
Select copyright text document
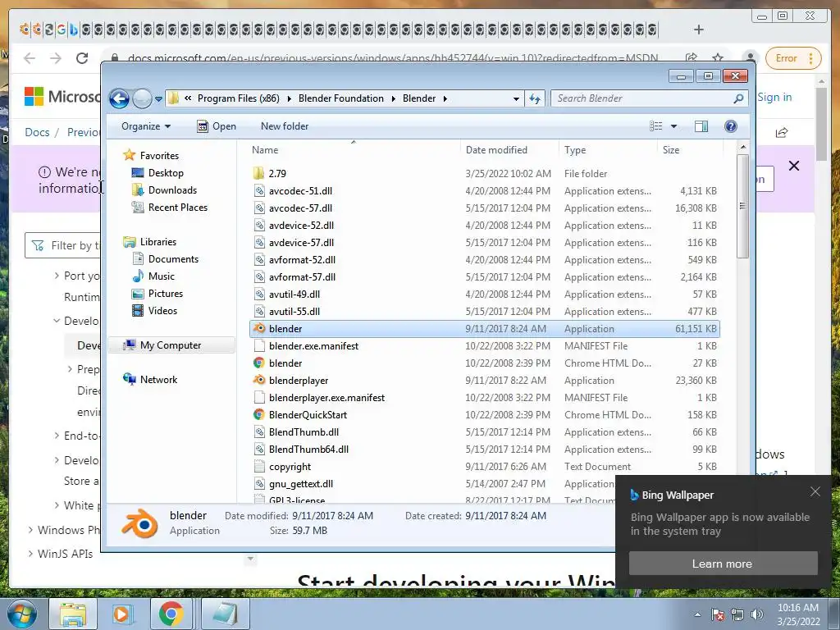pyautogui.click(x=290, y=467)
